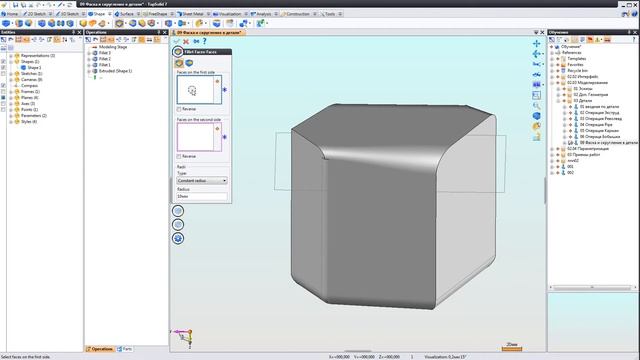Toggle visibility checkbox for Planes (4)
Screen dimensions: 640x360
pos(3,98)
